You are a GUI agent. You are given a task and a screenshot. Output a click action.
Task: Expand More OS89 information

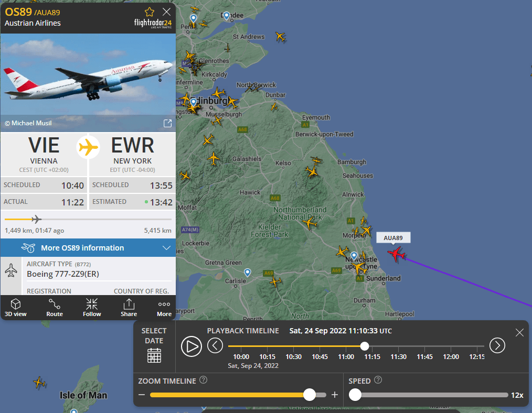[x=88, y=248]
